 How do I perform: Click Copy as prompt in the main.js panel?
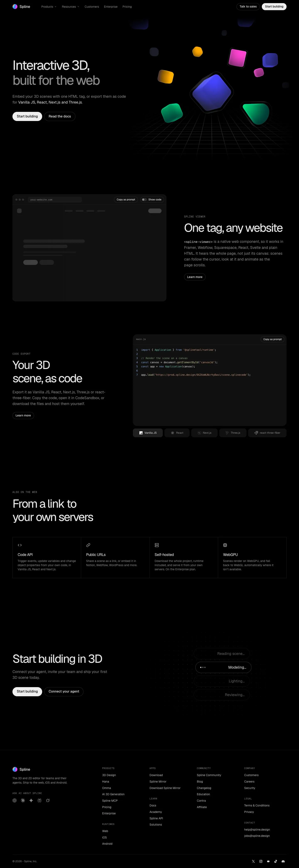coord(272,339)
